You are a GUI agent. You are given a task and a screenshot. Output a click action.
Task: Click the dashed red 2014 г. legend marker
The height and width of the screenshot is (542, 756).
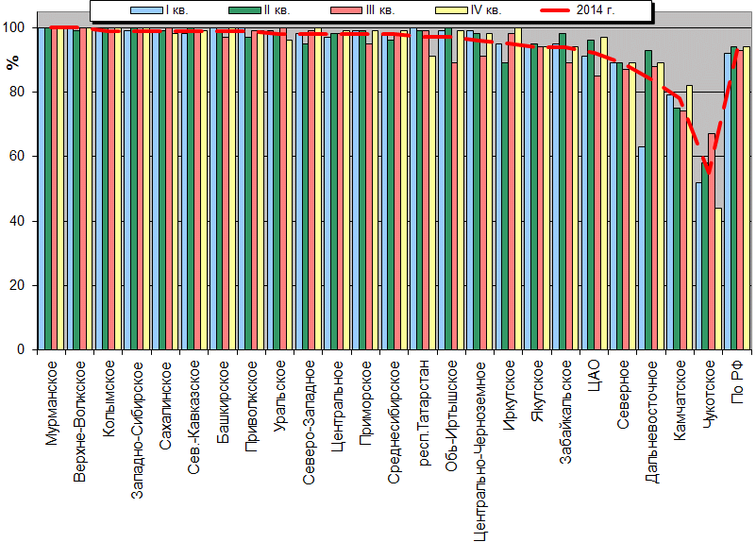555,10
